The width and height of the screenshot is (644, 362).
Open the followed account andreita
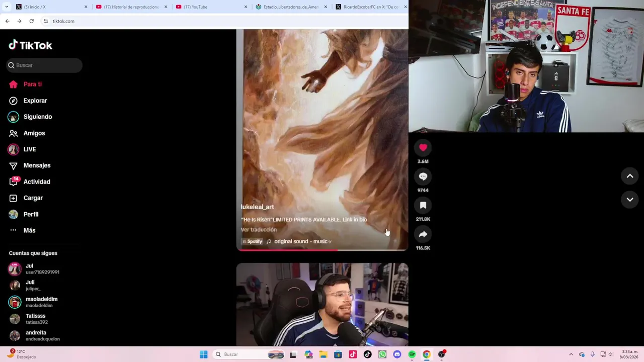click(34, 335)
